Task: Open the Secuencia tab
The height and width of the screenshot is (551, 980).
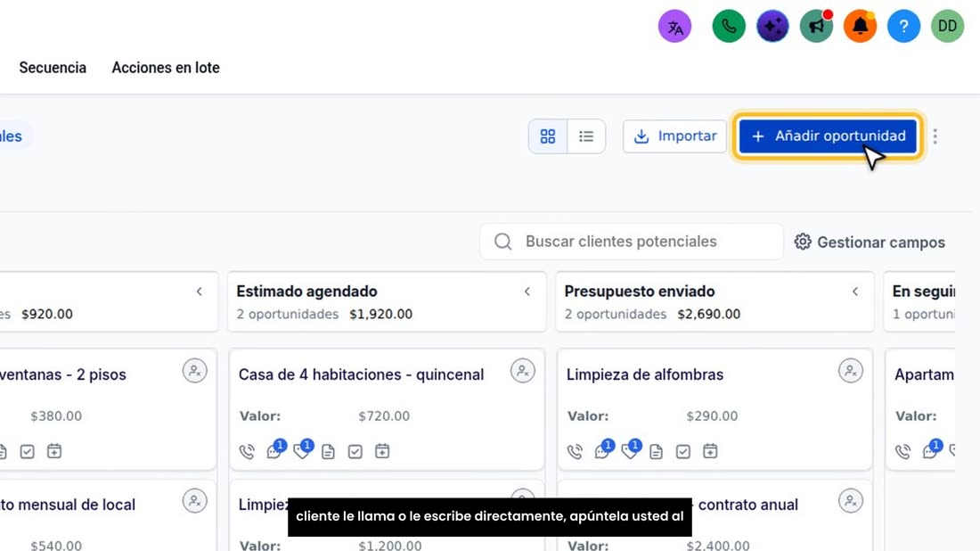Action: [53, 68]
